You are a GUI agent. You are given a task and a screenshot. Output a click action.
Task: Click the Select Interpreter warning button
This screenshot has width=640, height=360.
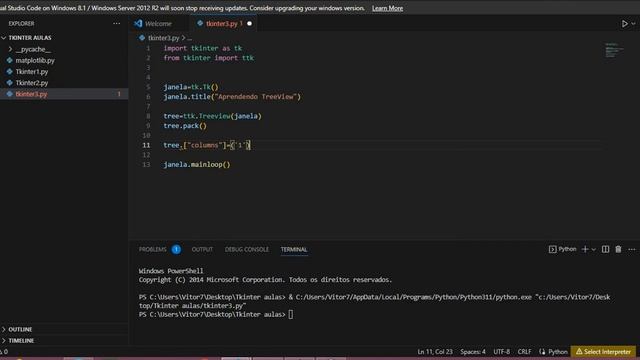603,351
